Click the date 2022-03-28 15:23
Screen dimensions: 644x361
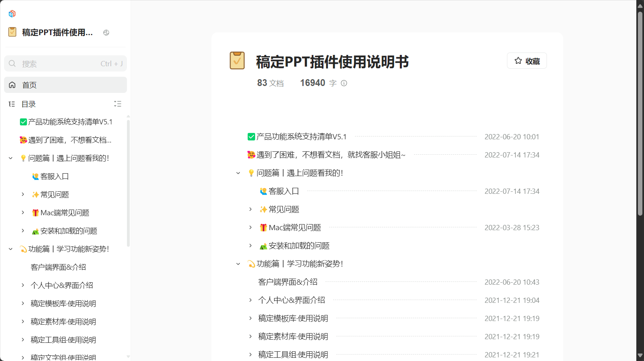coord(512,228)
